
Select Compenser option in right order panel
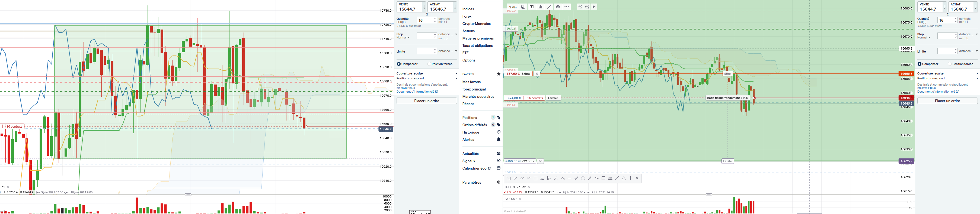click(920, 64)
